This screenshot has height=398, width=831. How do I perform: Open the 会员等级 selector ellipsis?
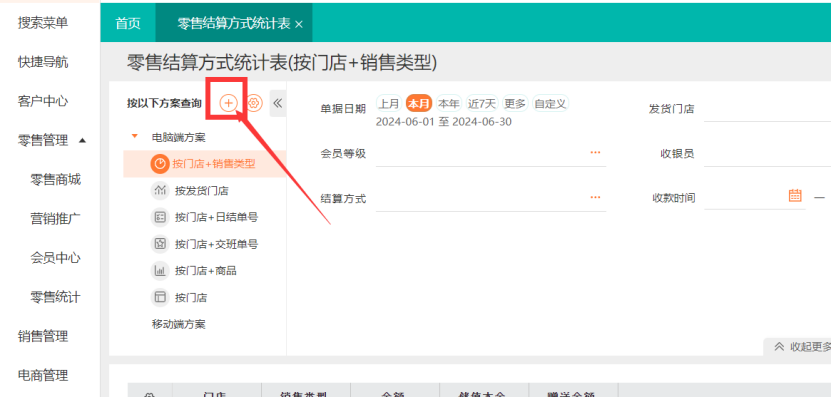[x=595, y=153]
